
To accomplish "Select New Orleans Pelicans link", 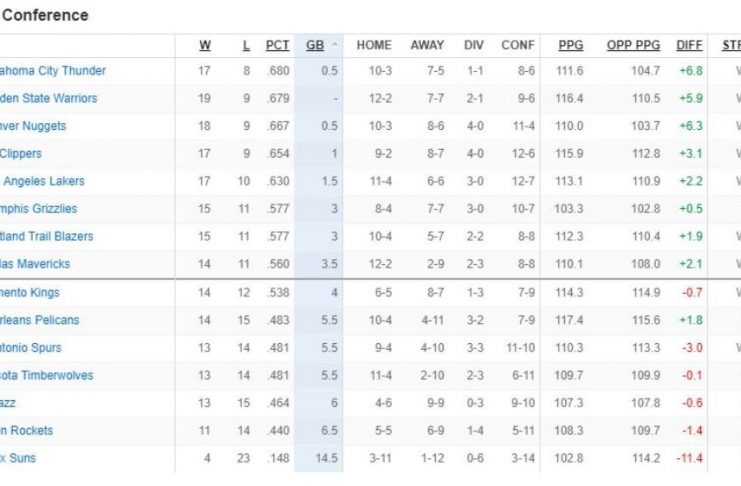I will pos(40,320).
